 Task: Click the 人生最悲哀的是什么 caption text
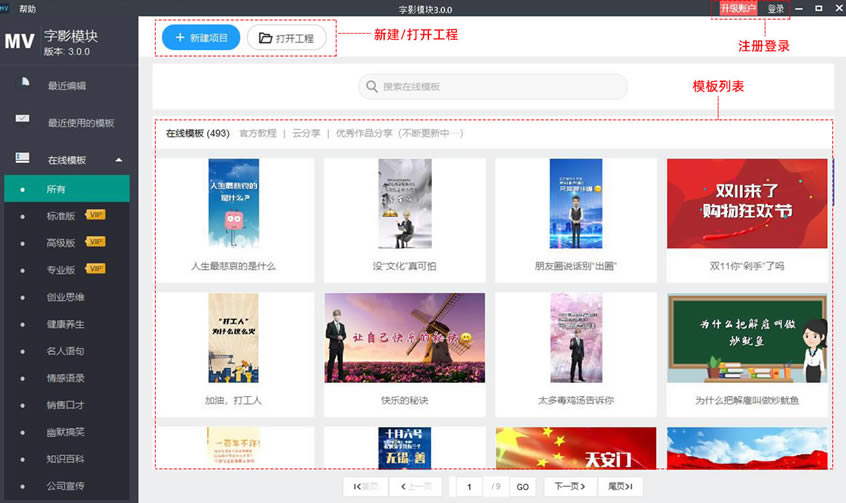tap(234, 266)
